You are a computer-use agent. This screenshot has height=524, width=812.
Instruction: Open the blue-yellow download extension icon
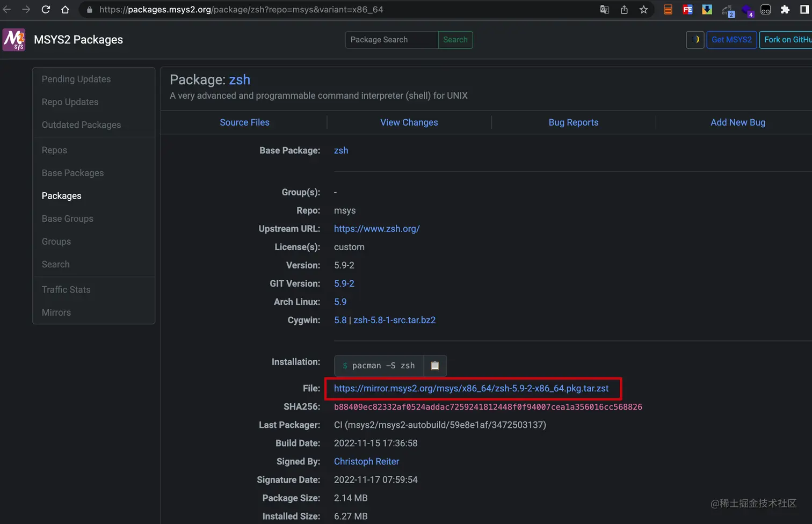coord(707,10)
